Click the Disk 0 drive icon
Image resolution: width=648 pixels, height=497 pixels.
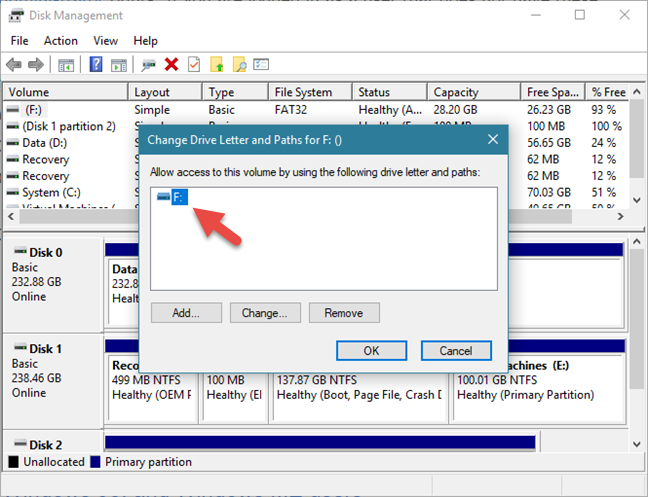[x=20, y=251]
